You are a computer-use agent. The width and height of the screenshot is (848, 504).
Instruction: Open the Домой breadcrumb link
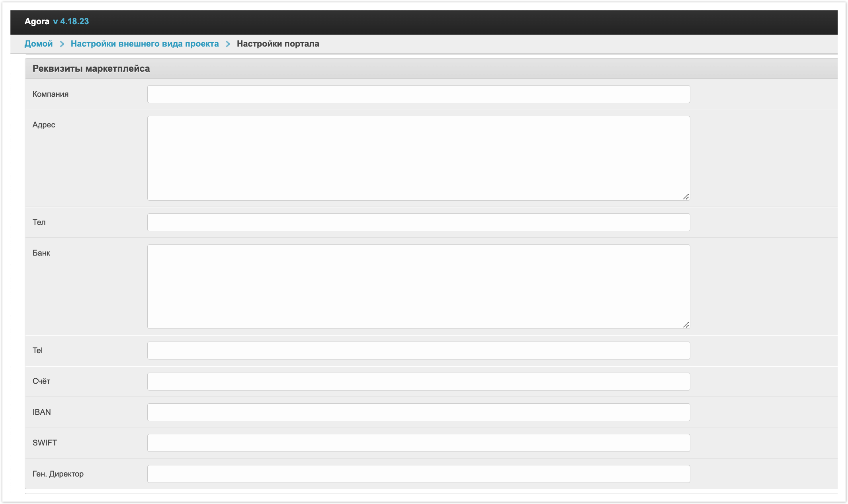click(39, 44)
